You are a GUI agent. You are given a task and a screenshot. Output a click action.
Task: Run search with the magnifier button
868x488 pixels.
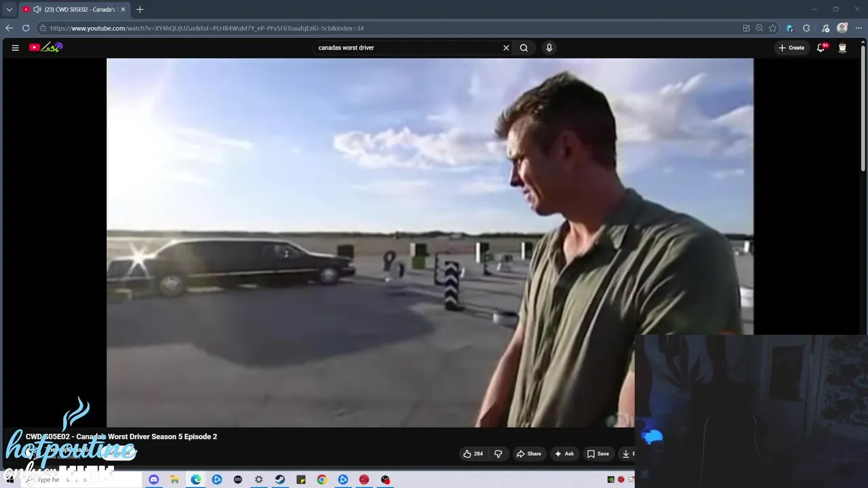(x=524, y=47)
